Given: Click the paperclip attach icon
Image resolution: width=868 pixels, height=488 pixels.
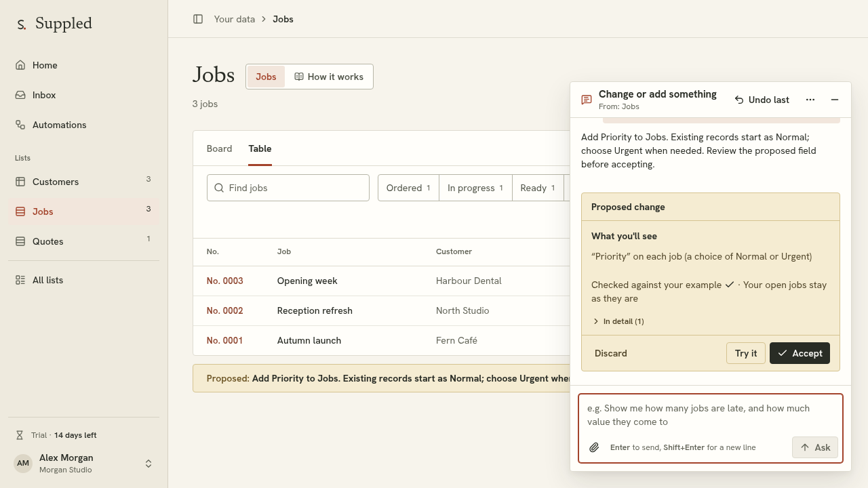Looking at the screenshot, I should [594, 447].
